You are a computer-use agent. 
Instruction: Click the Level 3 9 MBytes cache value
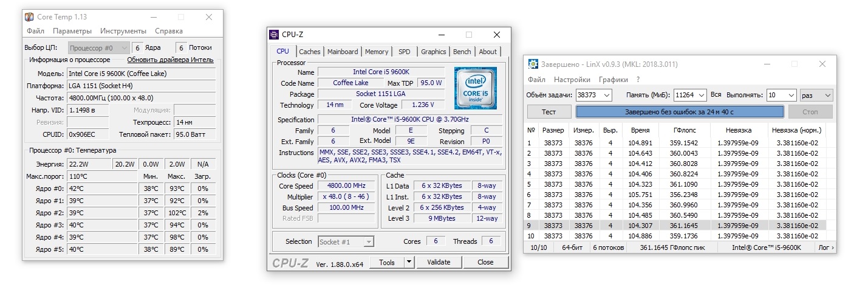point(442,218)
